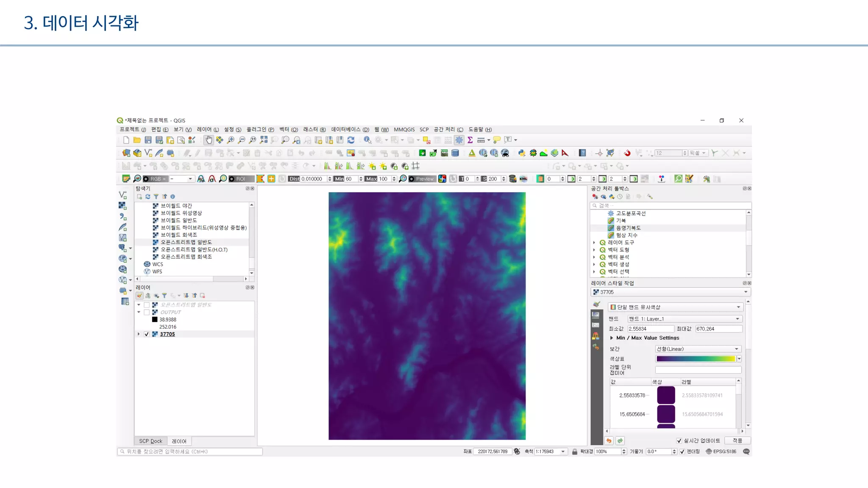
Task: Expand the Min / Max Value Settings
Action: [612, 338]
